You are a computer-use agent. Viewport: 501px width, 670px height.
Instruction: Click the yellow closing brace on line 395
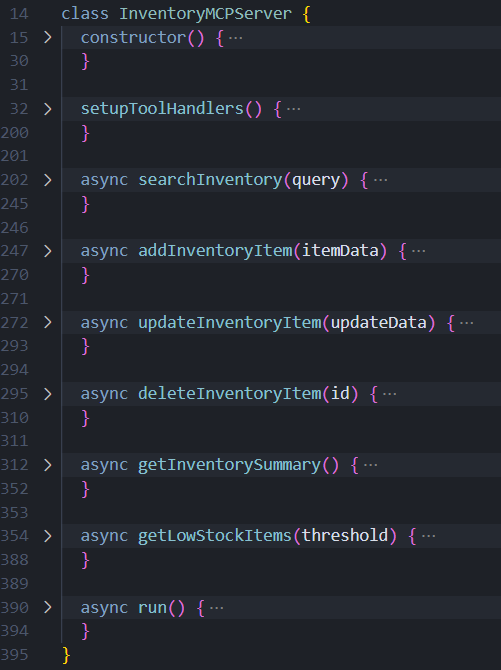66,655
